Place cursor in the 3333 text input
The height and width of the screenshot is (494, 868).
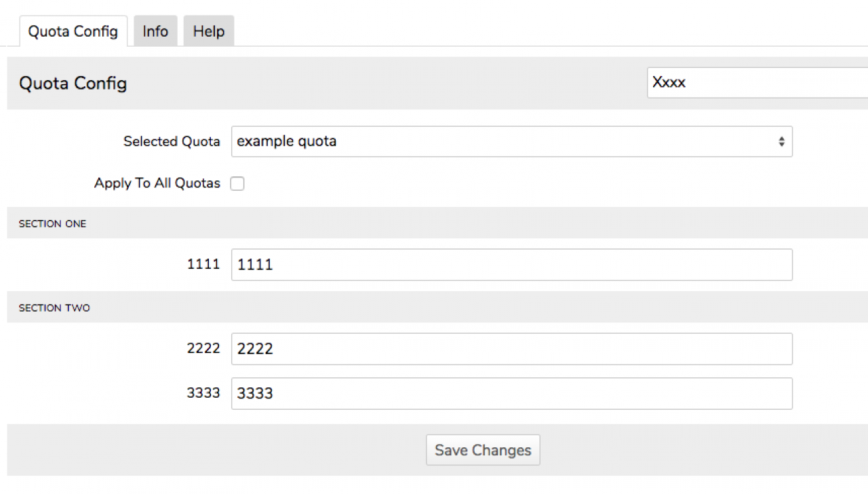511,394
